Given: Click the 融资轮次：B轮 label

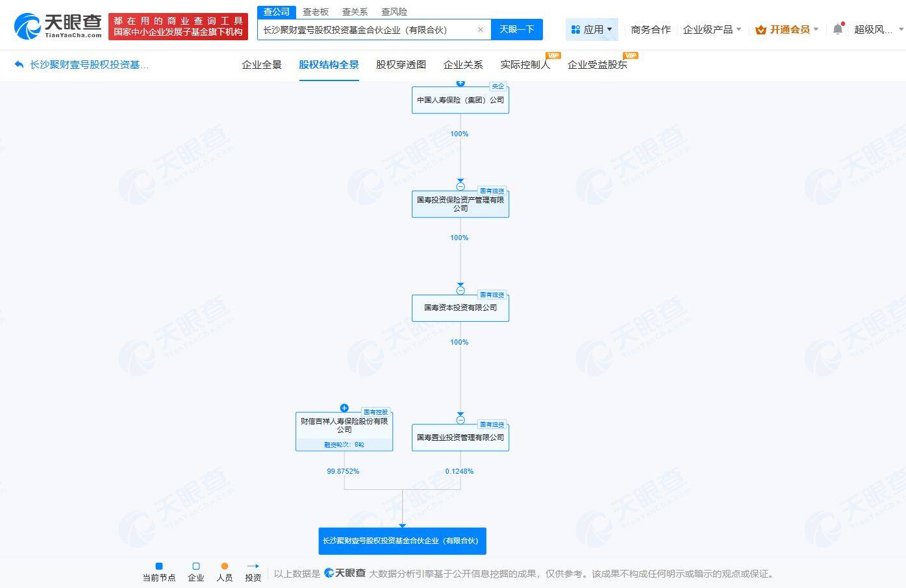Looking at the screenshot, I should click(x=344, y=445).
